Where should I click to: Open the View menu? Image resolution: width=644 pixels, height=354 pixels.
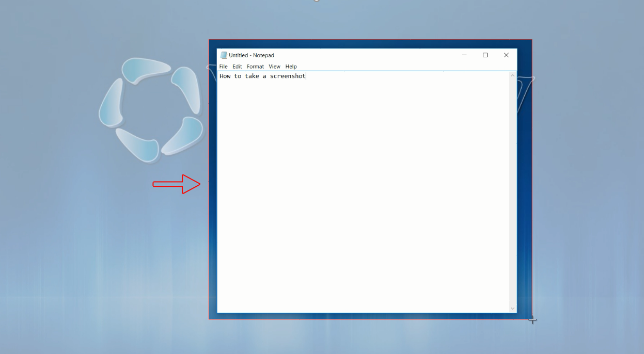274,67
